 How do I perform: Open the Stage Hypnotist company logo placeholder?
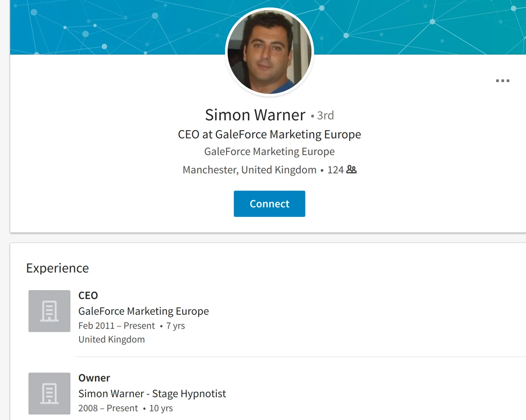[49, 393]
